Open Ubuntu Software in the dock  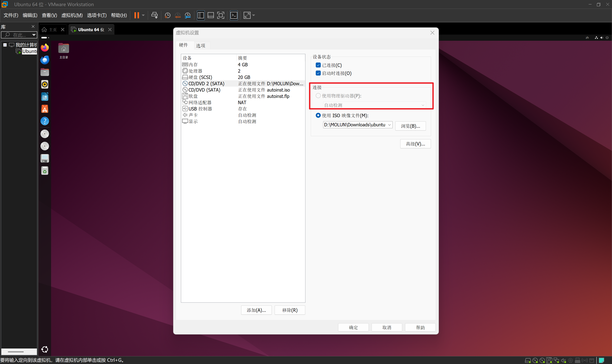45,109
